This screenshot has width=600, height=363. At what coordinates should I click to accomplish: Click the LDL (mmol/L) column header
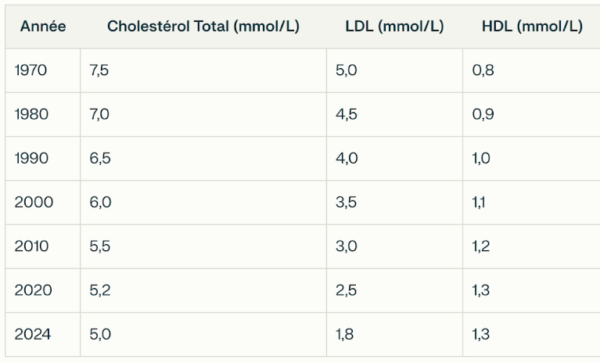click(395, 26)
